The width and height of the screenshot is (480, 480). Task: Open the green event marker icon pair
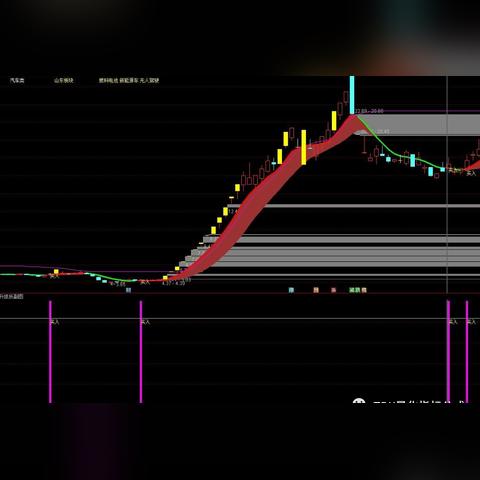pos(355,290)
